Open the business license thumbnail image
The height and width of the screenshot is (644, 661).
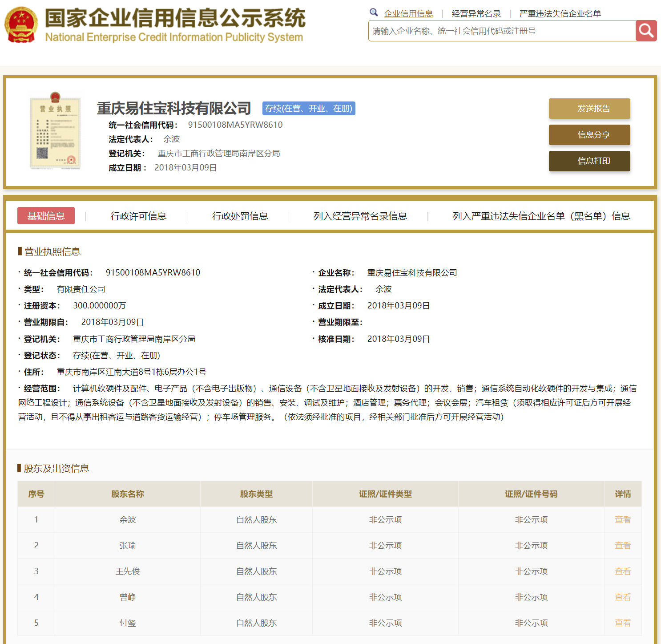55,131
